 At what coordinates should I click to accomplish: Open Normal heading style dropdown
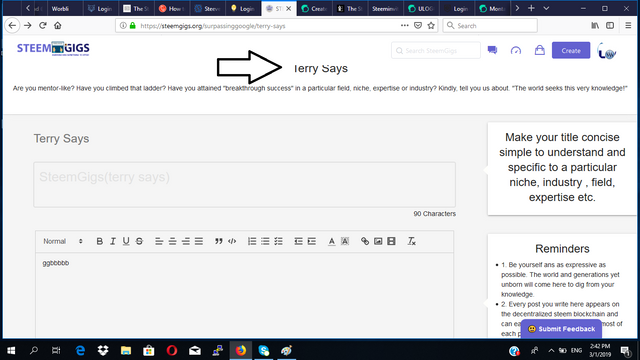(63, 241)
